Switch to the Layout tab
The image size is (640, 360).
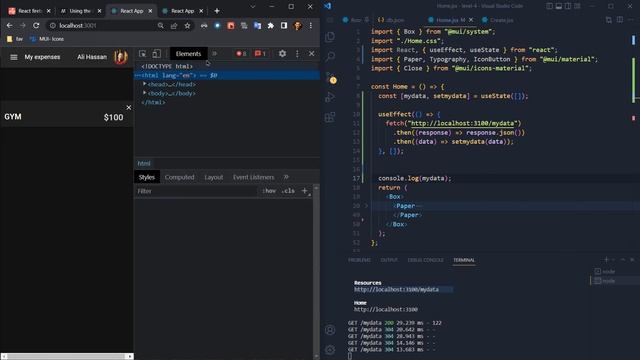(213, 177)
